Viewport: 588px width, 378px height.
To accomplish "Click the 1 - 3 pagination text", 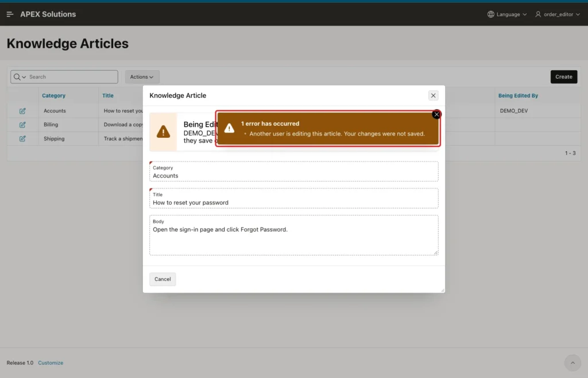I will click(570, 153).
